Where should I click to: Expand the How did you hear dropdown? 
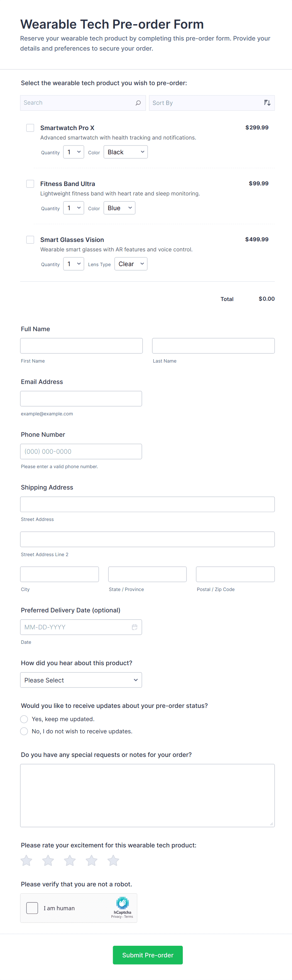coord(81,680)
